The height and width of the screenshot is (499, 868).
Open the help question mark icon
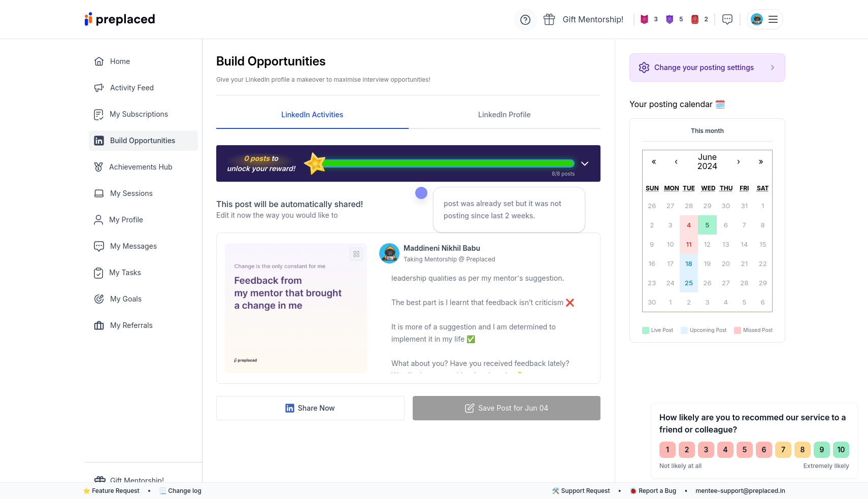(x=525, y=20)
